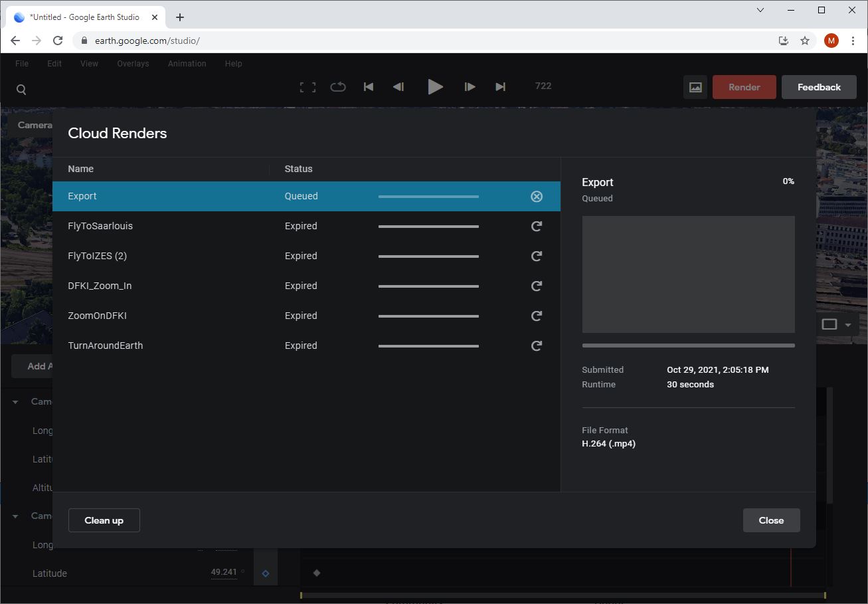
Task: Open the Overlays menu
Action: coord(133,64)
